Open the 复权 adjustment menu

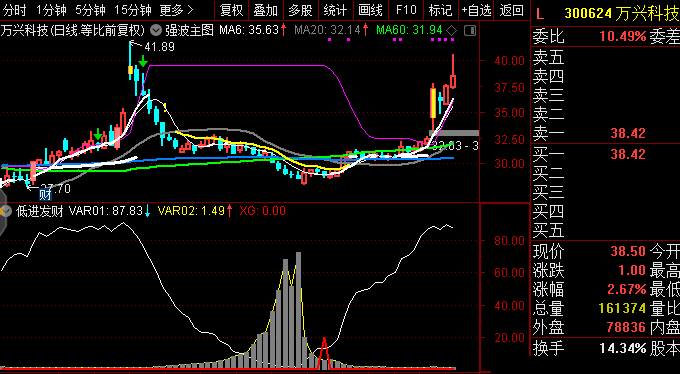232,10
